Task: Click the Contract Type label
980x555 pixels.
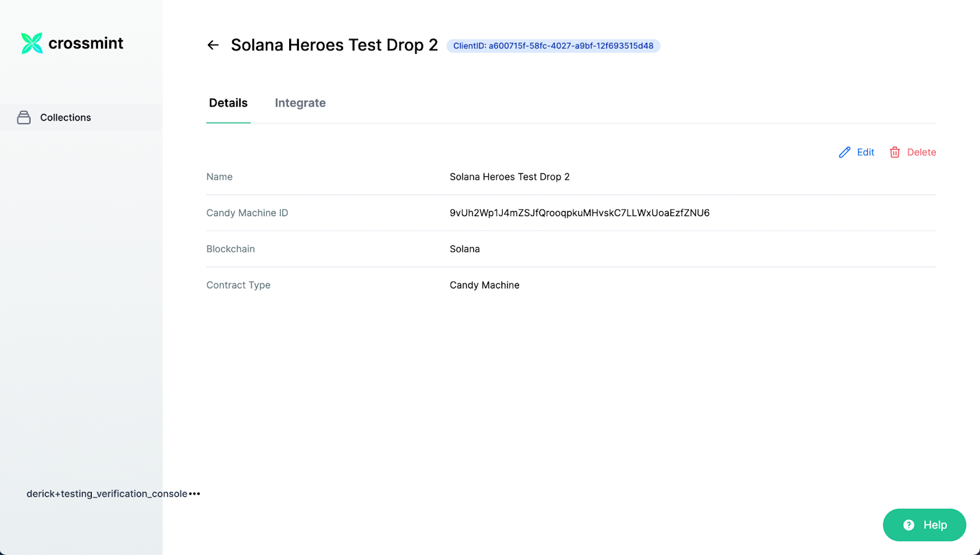Action: pos(238,285)
